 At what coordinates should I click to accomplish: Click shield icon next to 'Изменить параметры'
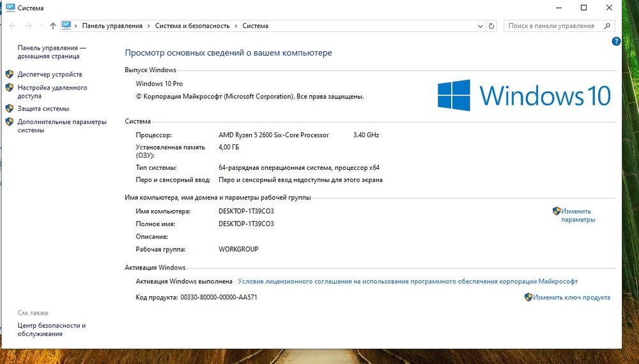[557, 211]
